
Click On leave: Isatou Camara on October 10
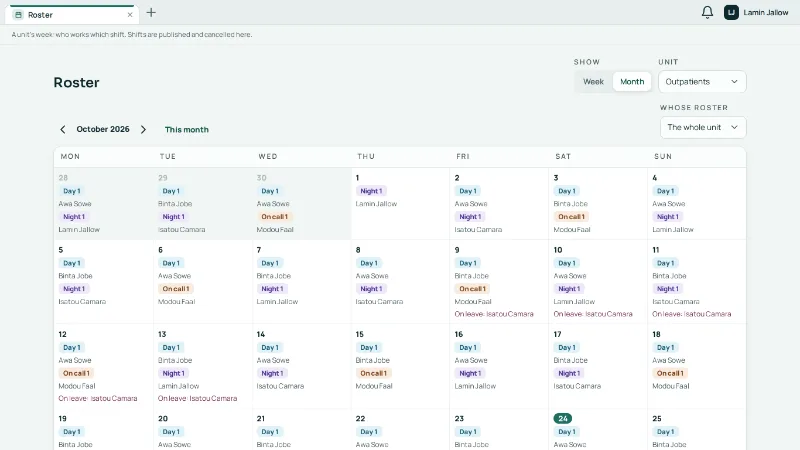[x=593, y=314]
